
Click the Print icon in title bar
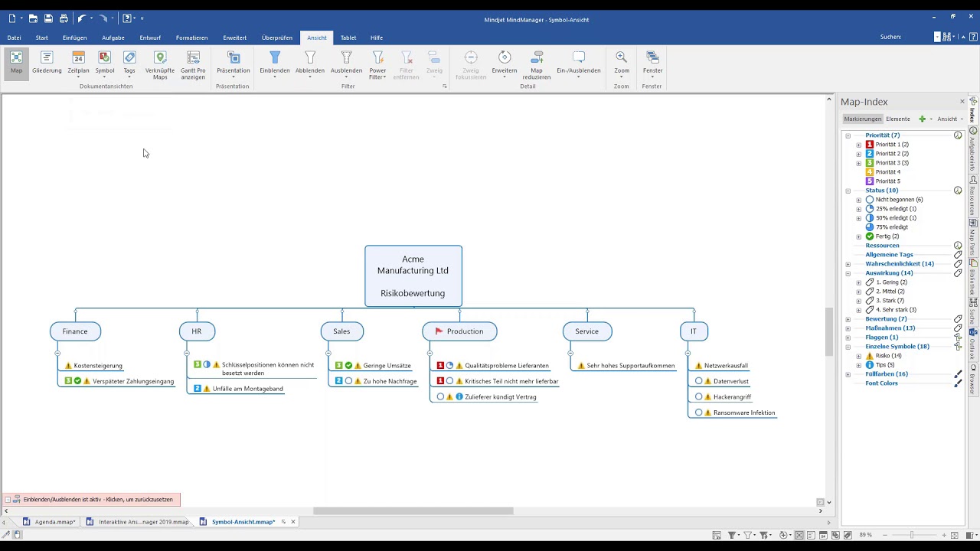(64, 18)
